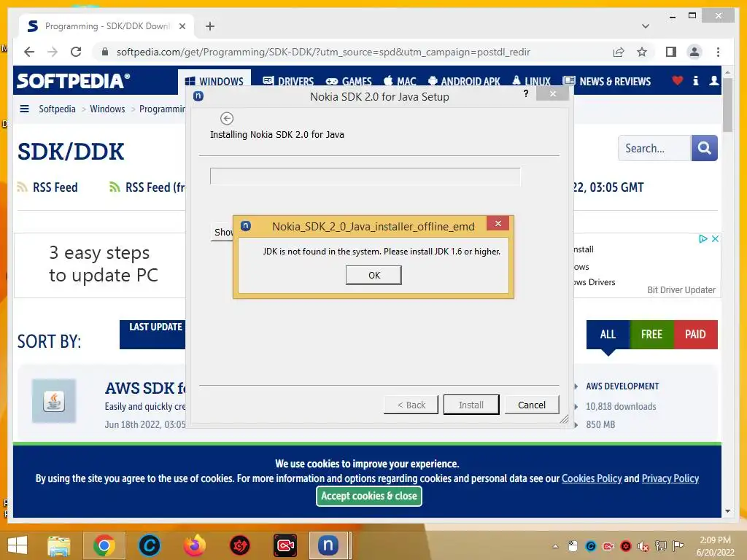Open Chrome side panel icon

pyautogui.click(x=671, y=52)
